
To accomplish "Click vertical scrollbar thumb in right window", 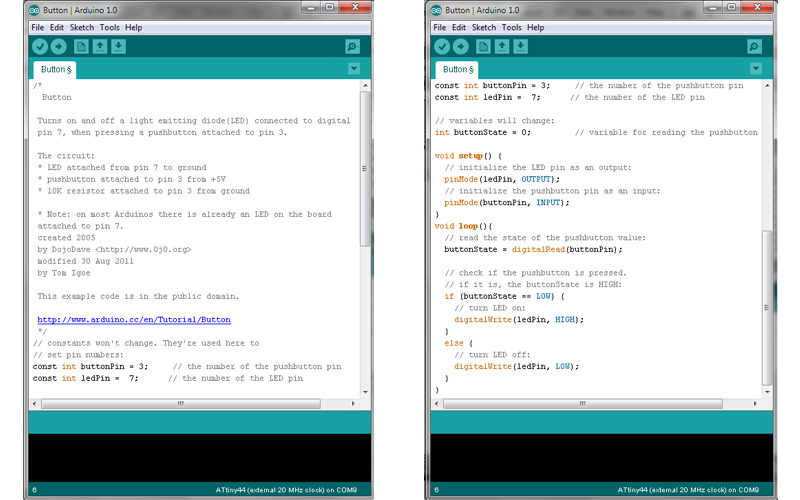I will click(x=767, y=308).
